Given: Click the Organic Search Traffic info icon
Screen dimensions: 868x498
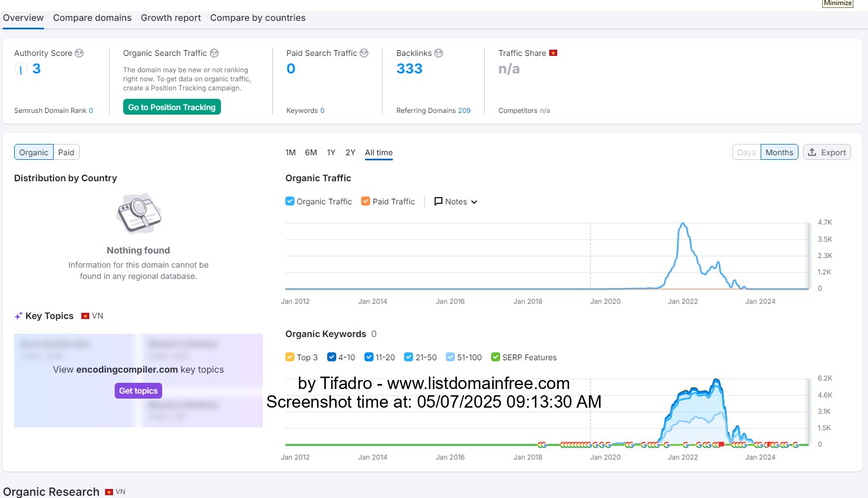Looking at the screenshot, I should [x=214, y=53].
